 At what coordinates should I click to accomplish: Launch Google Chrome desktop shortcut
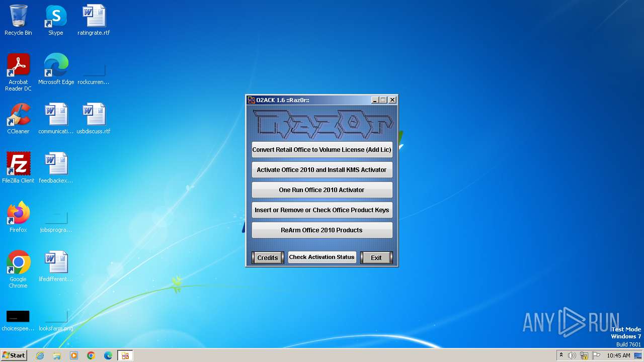pyautogui.click(x=18, y=269)
